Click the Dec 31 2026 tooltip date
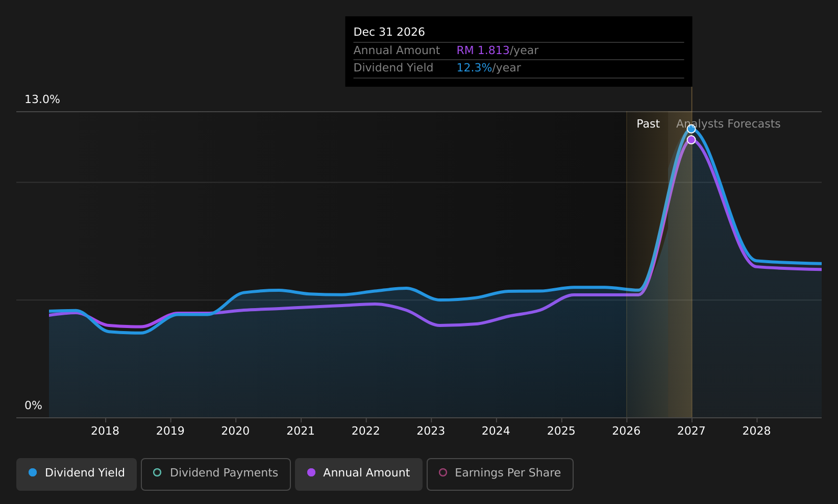838x504 pixels. [x=389, y=32]
